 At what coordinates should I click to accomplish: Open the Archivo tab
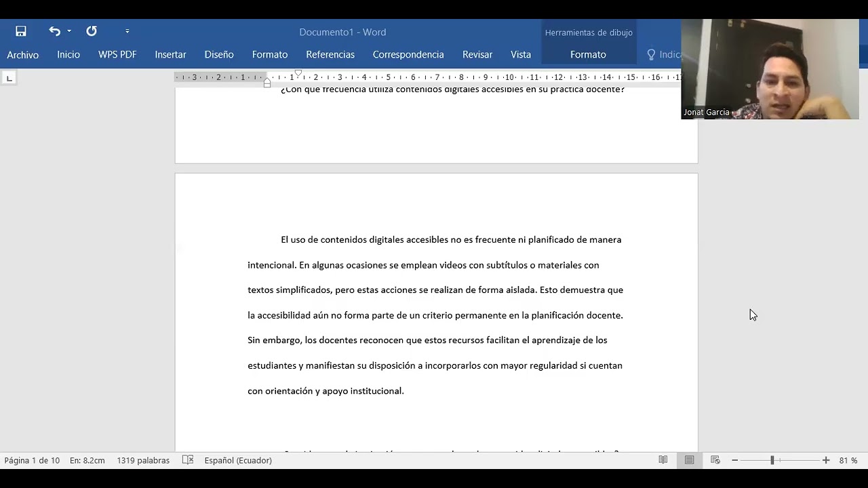click(x=22, y=54)
